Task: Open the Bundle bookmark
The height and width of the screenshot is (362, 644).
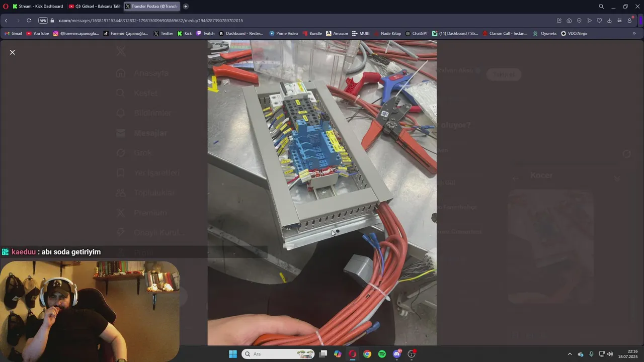Action: (312, 34)
